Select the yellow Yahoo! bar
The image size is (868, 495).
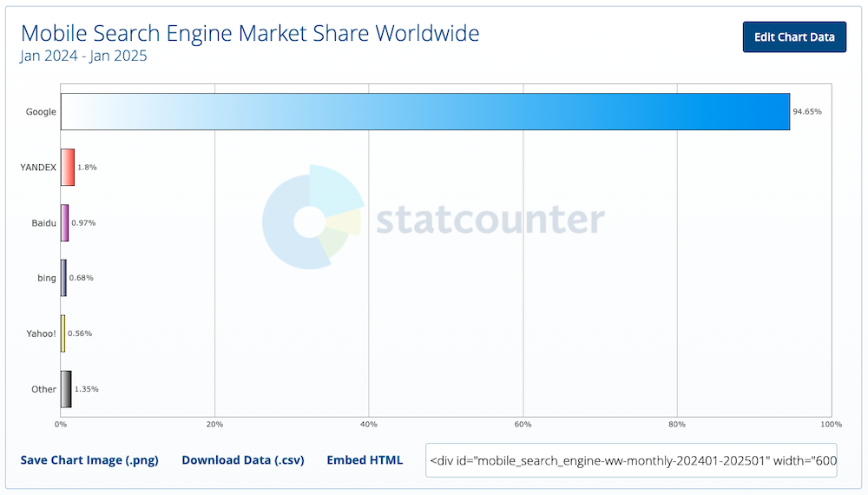tap(63, 333)
